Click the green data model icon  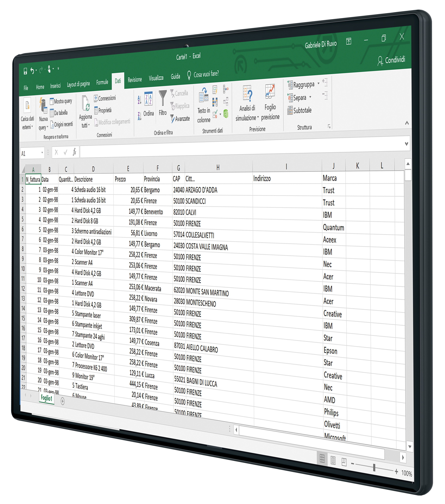[226, 114]
